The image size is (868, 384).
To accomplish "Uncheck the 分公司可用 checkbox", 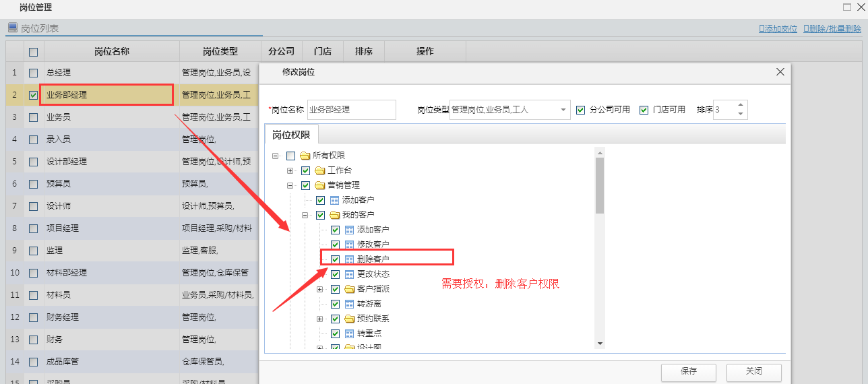I will click(x=580, y=110).
